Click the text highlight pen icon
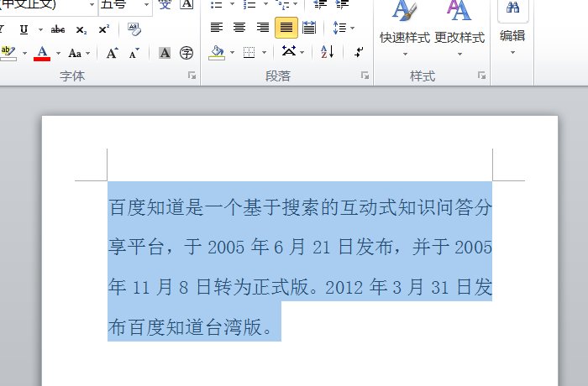588x386 pixels. (8, 53)
